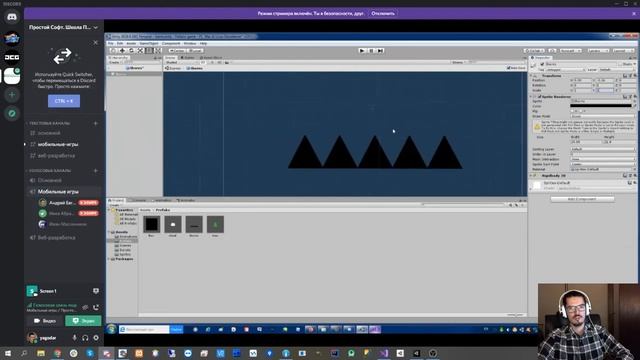
Task: Expand the Packages folder tree
Action: coord(109,259)
